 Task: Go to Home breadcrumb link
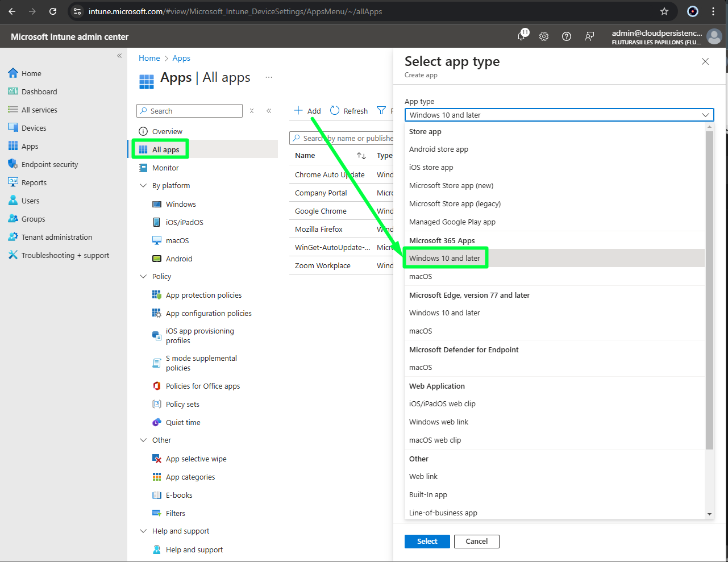click(x=149, y=58)
